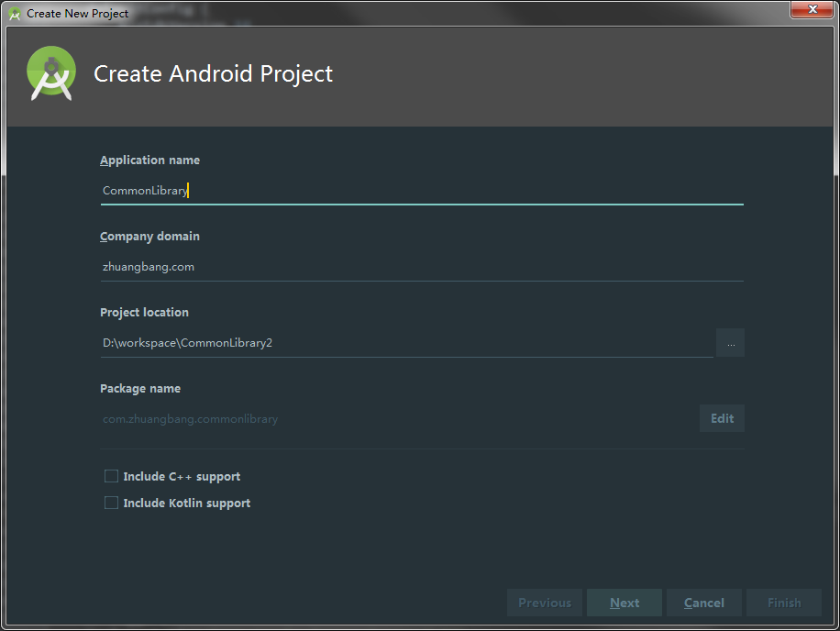Screen dimensions: 840x631
Task: Enable Include C++ support checkbox
Action: (x=112, y=476)
